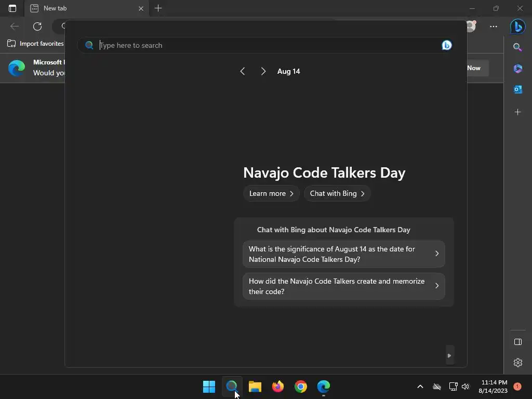Launch Firefox from taskbar
The height and width of the screenshot is (399, 532).
click(x=278, y=387)
